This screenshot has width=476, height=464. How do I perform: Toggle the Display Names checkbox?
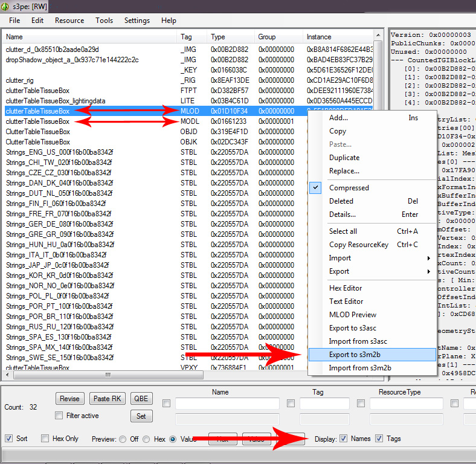344,439
